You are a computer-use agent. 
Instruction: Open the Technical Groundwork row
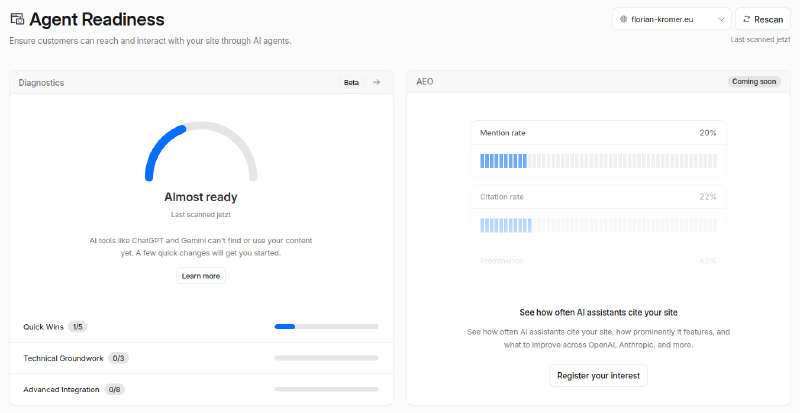point(201,358)
